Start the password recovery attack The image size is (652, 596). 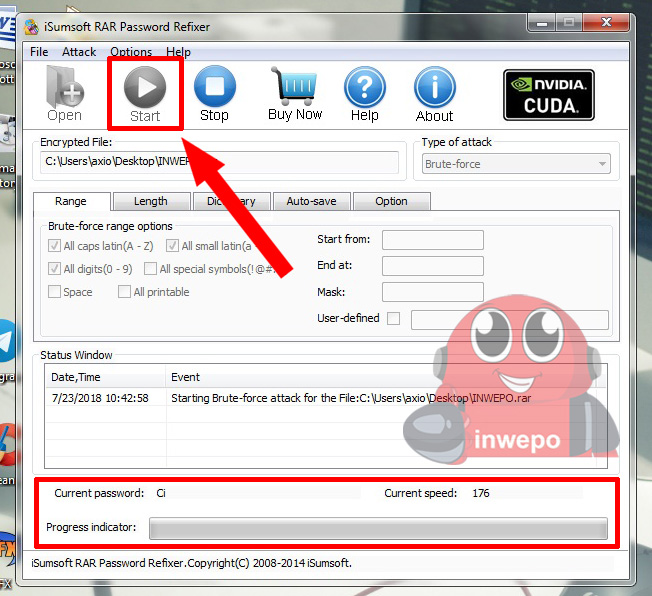145,94
